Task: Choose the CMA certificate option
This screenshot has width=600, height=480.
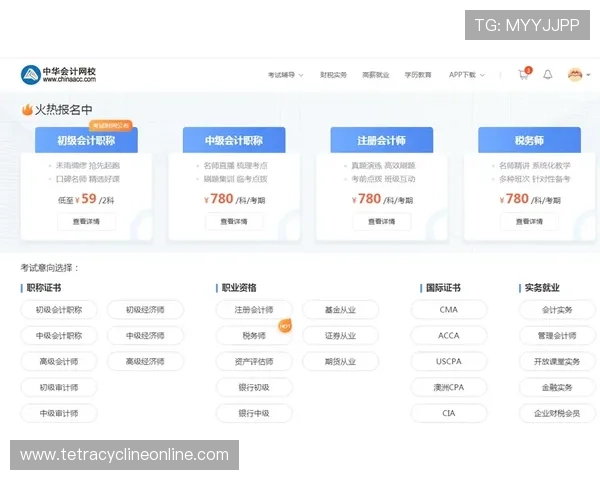Action: 449,310
